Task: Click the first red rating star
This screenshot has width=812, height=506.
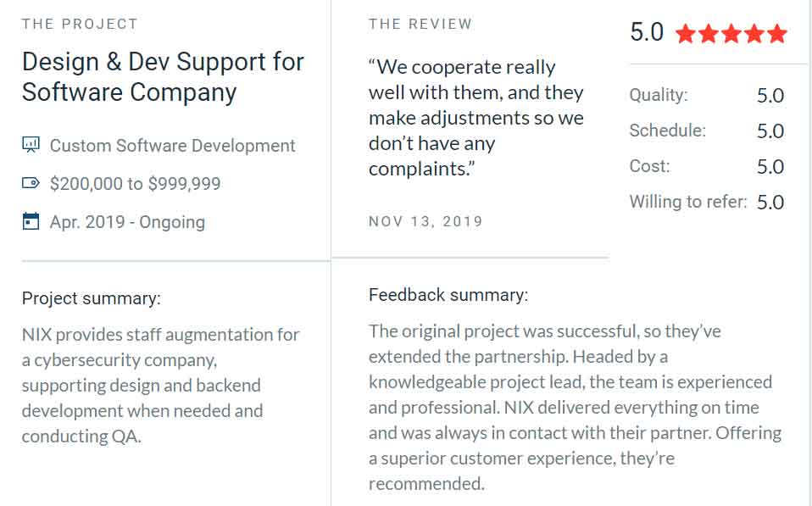Action: (686, 34)
